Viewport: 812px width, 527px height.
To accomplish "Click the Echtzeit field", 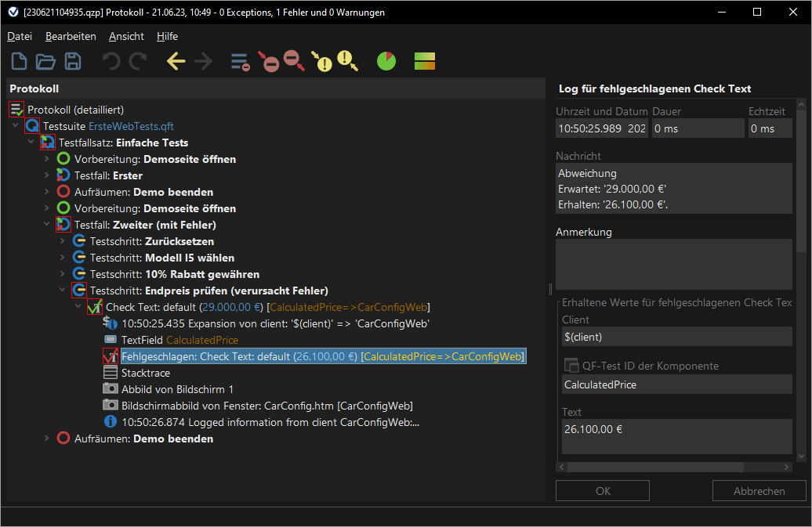I will [770, 128].
